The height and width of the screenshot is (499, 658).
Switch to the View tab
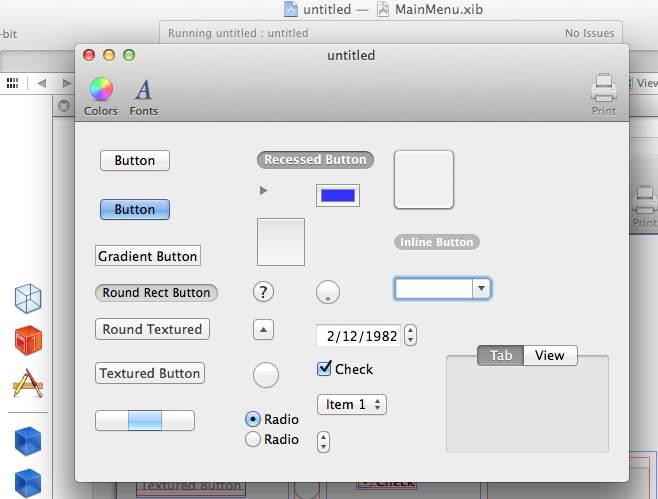(x=549, y=356)
